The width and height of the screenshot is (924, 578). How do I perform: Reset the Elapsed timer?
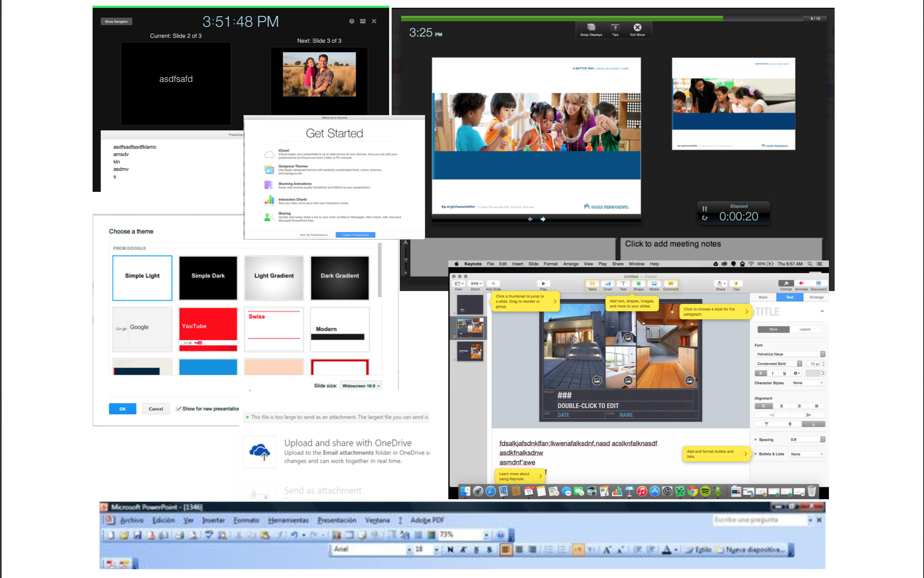[x=705, y=218]
